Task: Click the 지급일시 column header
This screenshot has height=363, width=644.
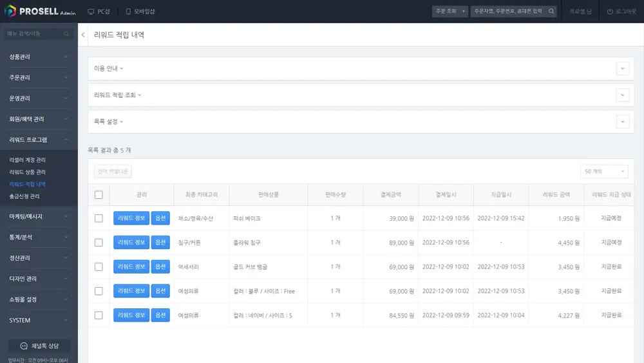Action: tap(501, 194)
